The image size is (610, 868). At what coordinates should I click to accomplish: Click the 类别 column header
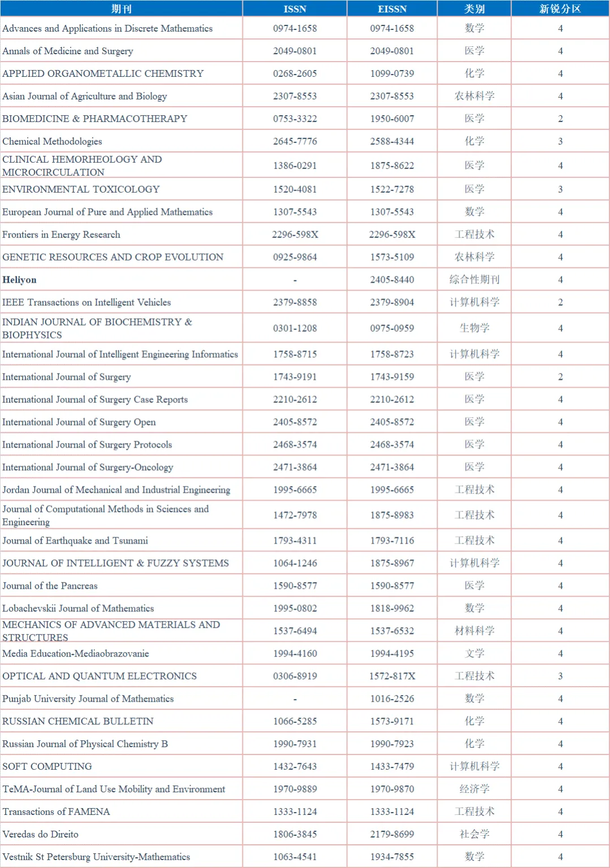pos(474,8)
